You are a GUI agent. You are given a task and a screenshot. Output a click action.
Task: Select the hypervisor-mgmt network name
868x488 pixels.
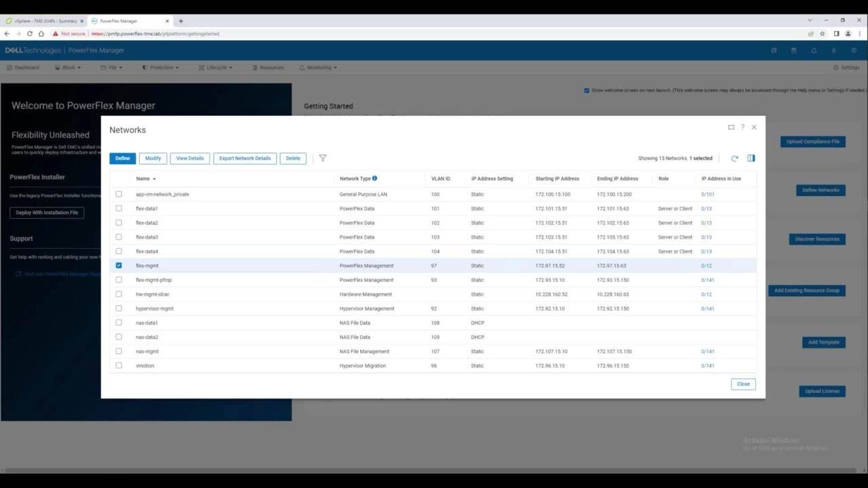155,308
